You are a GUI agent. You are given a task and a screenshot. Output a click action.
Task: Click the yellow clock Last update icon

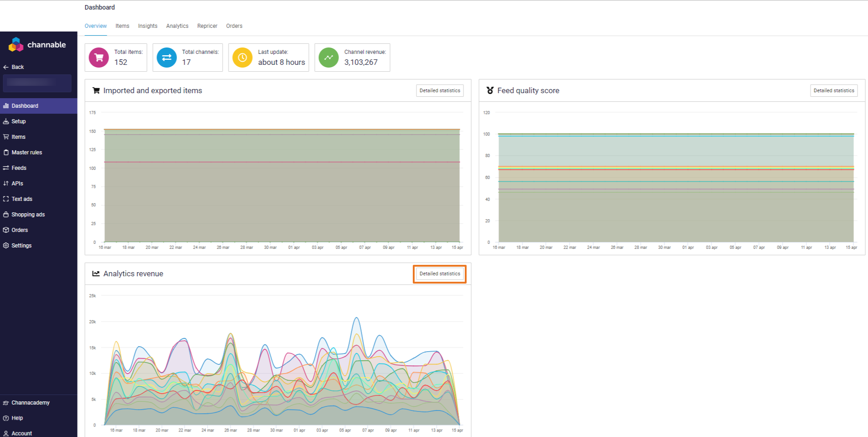(242, 58)
